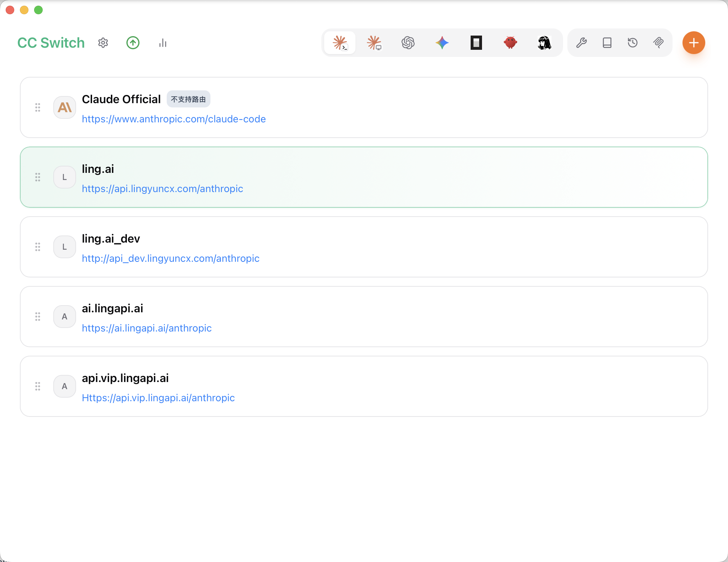728x562 pixels.
Task: Click the A avatar of api.vip.lingapi.ai
Action: tap(65, 386)
